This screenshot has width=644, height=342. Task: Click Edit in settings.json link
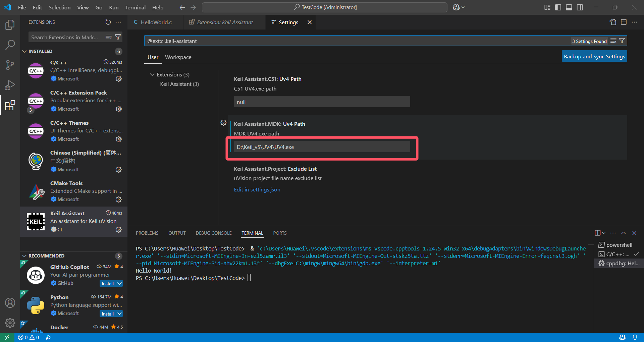click(x=257, y=189)
